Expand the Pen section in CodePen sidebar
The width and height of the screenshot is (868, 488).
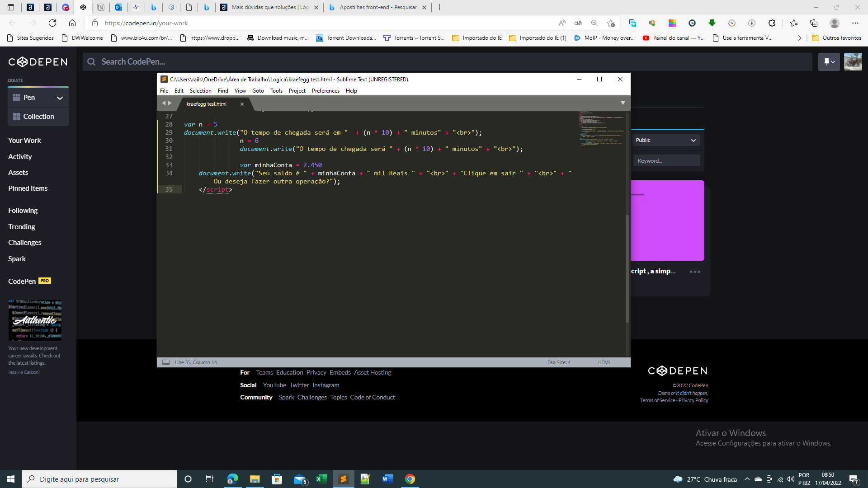pyautogui.click(x=60, y=97)
